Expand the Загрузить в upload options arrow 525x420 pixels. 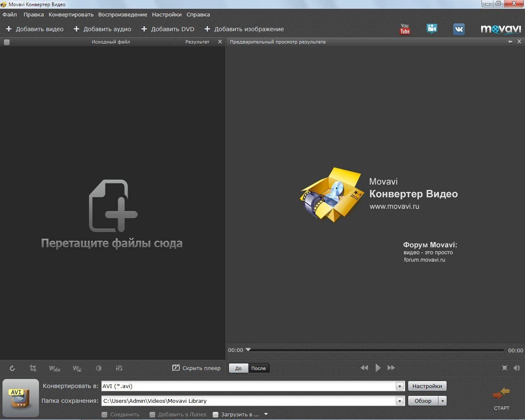(266, 414)
